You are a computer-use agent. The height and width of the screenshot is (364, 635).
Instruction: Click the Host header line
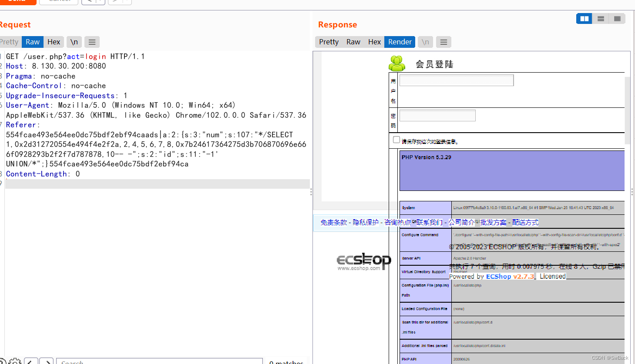tap(56, 66)
